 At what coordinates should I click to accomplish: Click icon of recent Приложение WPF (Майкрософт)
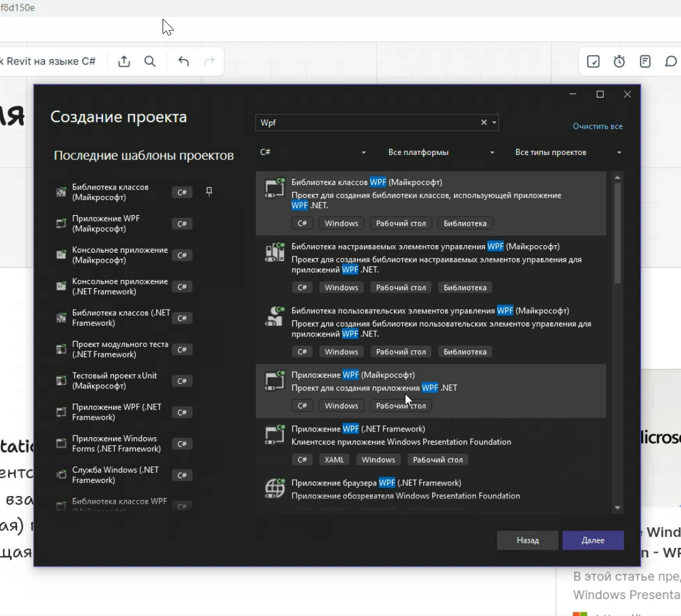pyautogui.click(x=61, y=223)
